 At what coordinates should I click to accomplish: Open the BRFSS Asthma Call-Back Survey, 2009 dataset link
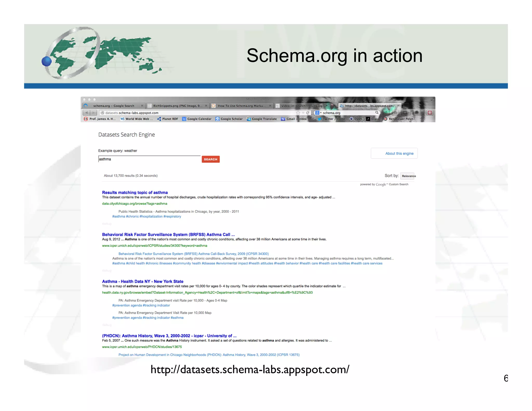pos(194,254)
